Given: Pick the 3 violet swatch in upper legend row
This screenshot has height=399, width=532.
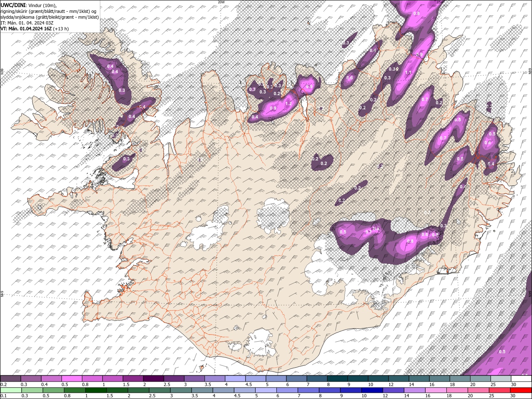Looking at the screenshot, I should [194, 379].
